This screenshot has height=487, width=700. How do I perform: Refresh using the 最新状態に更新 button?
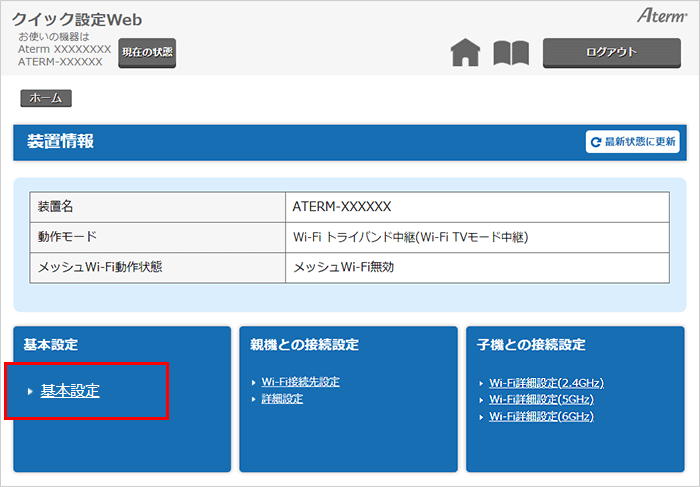pos(633,142)
